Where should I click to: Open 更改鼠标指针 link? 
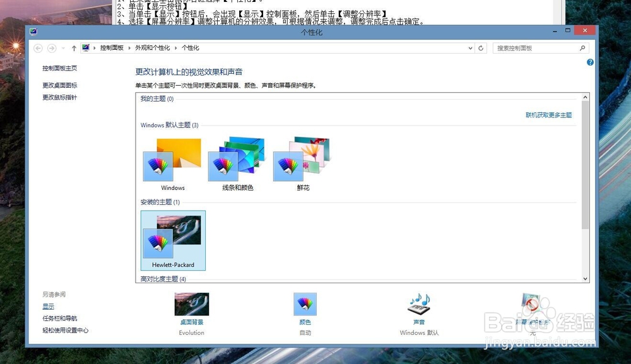59,97
